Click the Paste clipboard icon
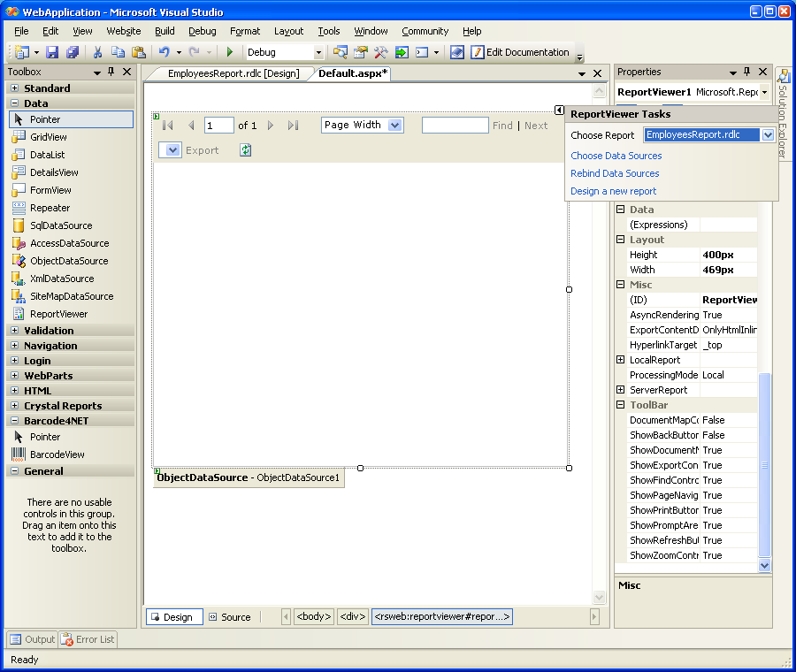 coord(138,53)
